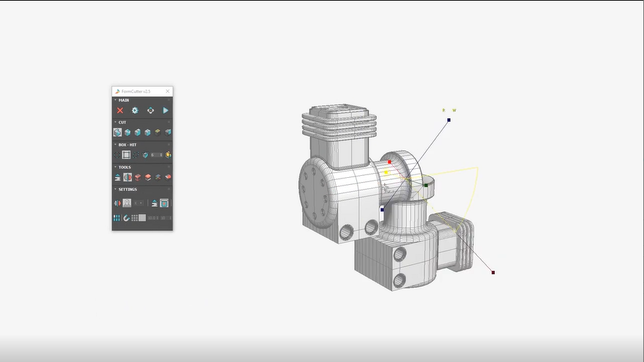
Task: Click the stepper arrows on the 6 field
Action: point(161,155)
